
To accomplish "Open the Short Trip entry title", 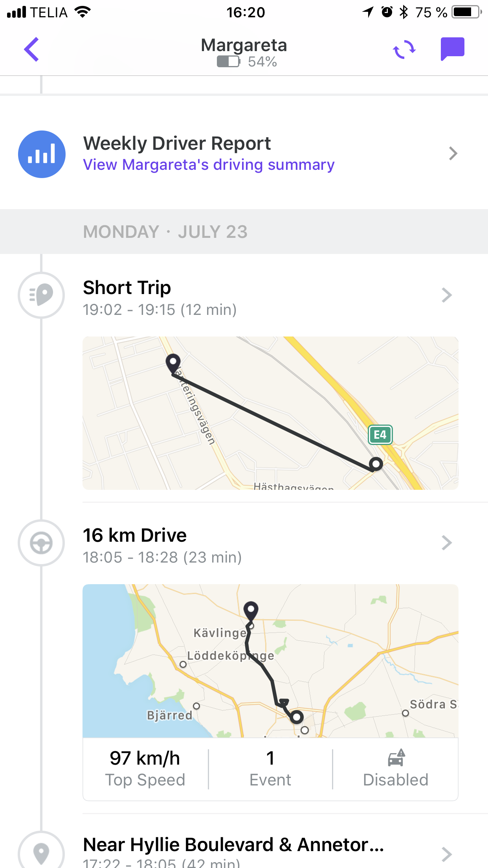I will click(127, 288).
